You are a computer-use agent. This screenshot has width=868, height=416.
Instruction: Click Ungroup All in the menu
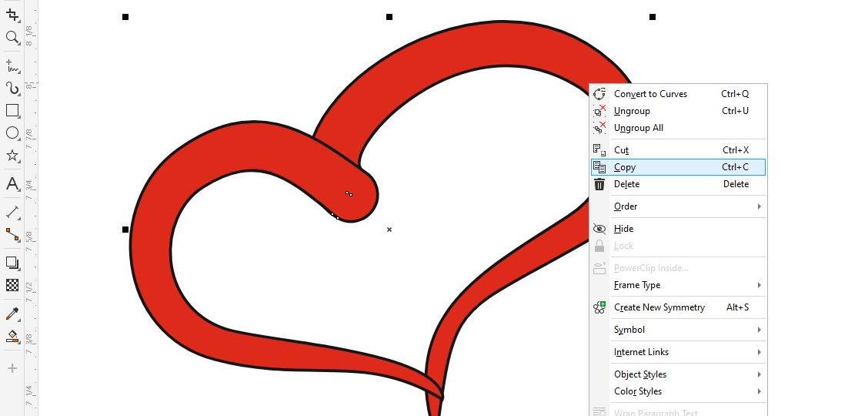click(x=638, y=128)
